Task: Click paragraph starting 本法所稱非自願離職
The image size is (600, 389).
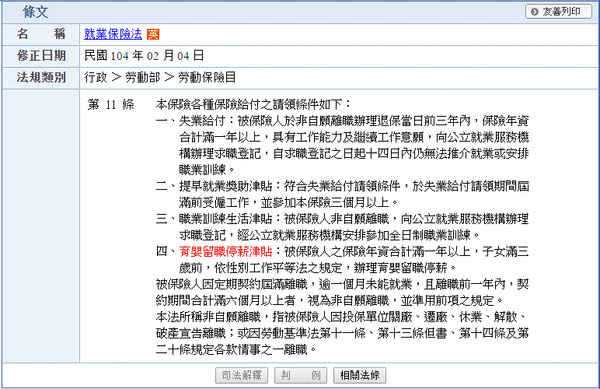Action: pos(342,333)
